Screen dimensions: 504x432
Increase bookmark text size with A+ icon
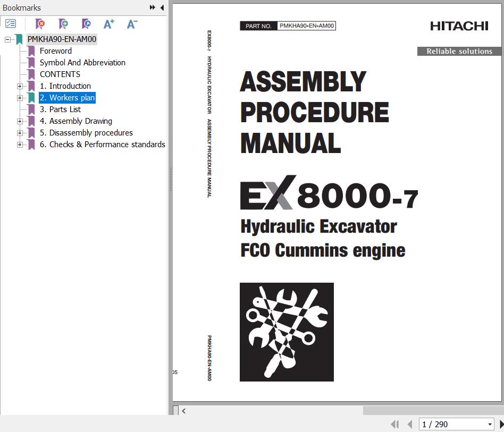[109, 24]
